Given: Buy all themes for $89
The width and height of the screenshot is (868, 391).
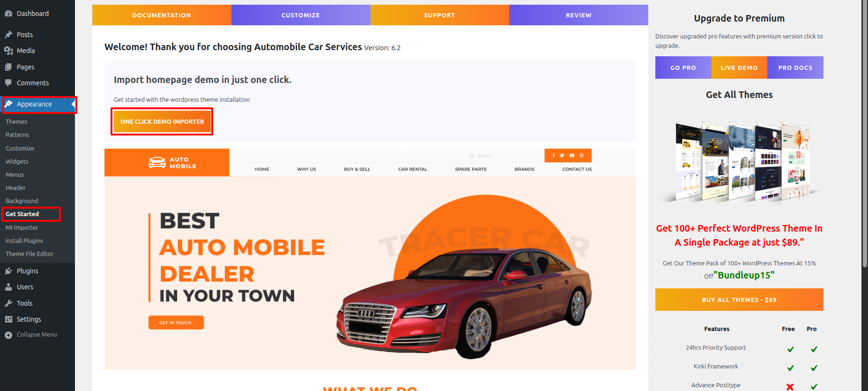Looking at the screenshot, I should point(739,300).
